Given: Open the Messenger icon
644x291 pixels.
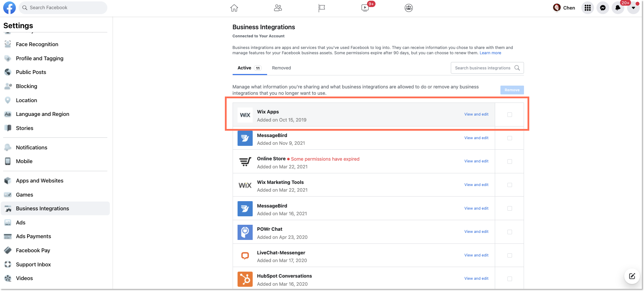Looking at the screenshot, I should click(603, 8).
